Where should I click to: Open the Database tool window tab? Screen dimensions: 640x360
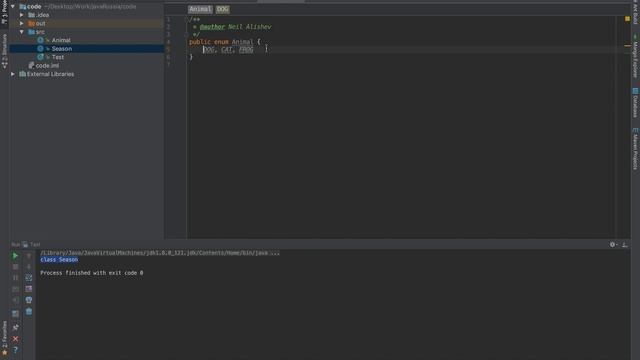point(635,103)
